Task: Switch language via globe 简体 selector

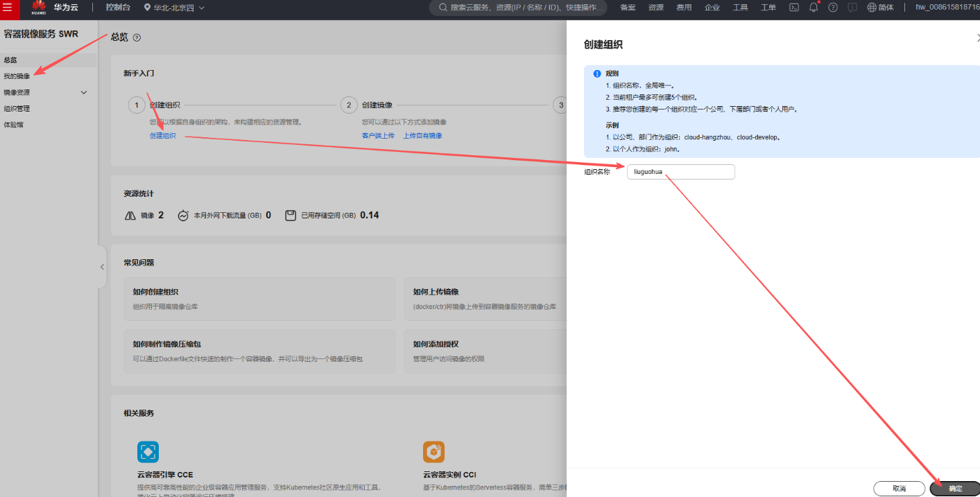Action: [x=880, y=8]
